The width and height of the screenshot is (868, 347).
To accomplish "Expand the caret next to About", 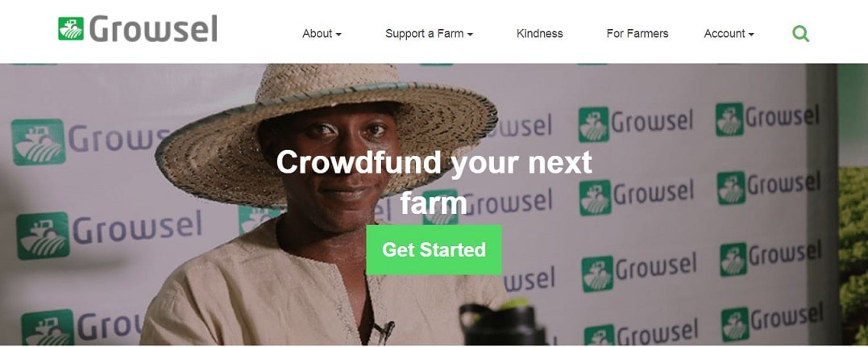I will (338, 35).
